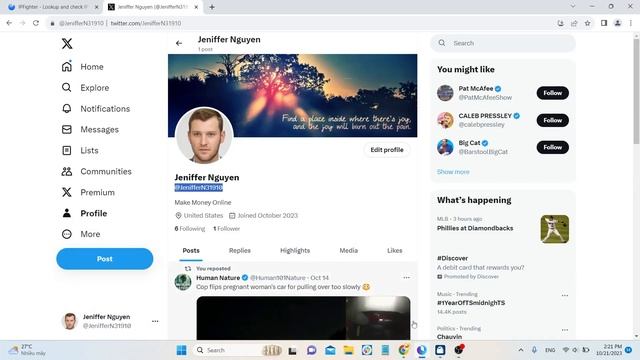
Task: Open File Explorer from the taskbar
Action: coord(348,350)
